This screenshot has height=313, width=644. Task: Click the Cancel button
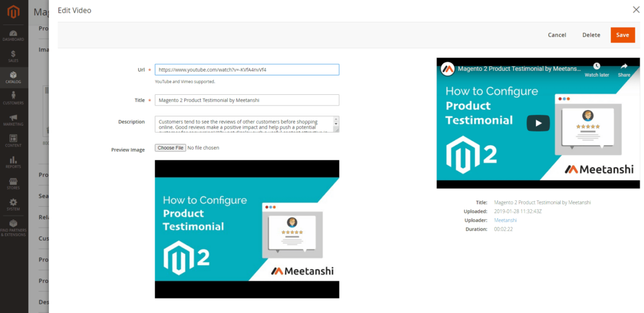(x=557, y=35)
